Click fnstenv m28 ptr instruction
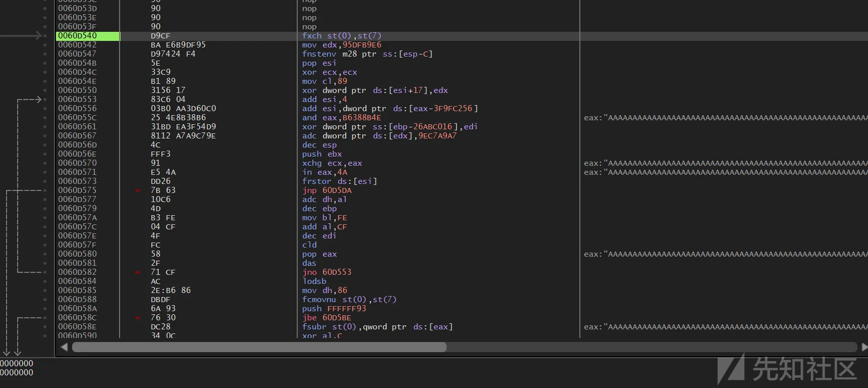The height and width of the screenshot is (388, 868). pyautogui.click(x=367, y=54)
